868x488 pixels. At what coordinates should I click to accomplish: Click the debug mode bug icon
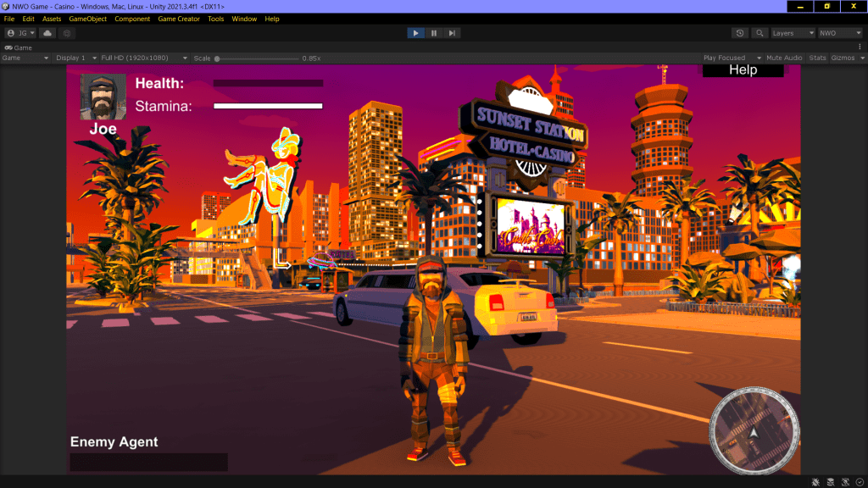[815, 481]
